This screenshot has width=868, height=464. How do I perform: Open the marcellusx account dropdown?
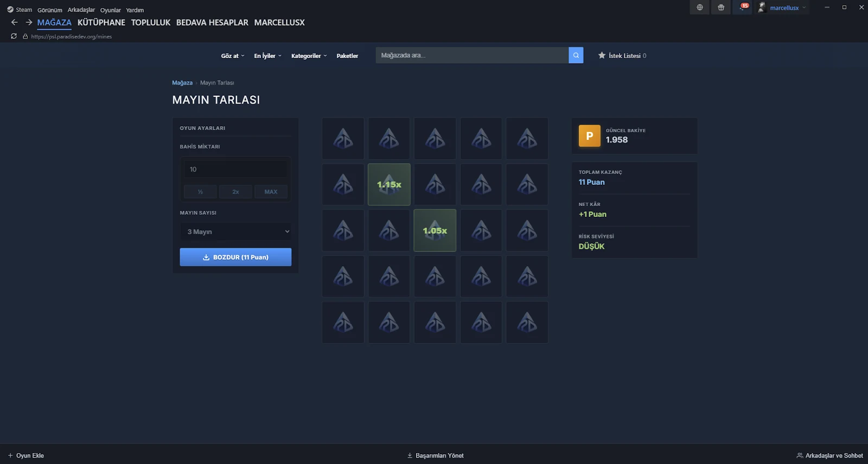pyautogui.click(x=788, y=8)
